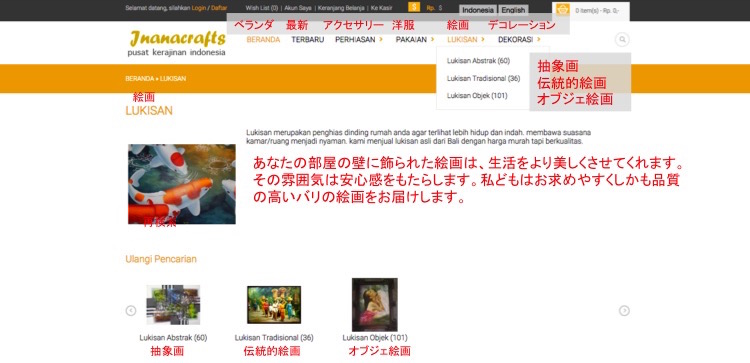Expand the PERHIASAN menu arrow

pos(381,40)
